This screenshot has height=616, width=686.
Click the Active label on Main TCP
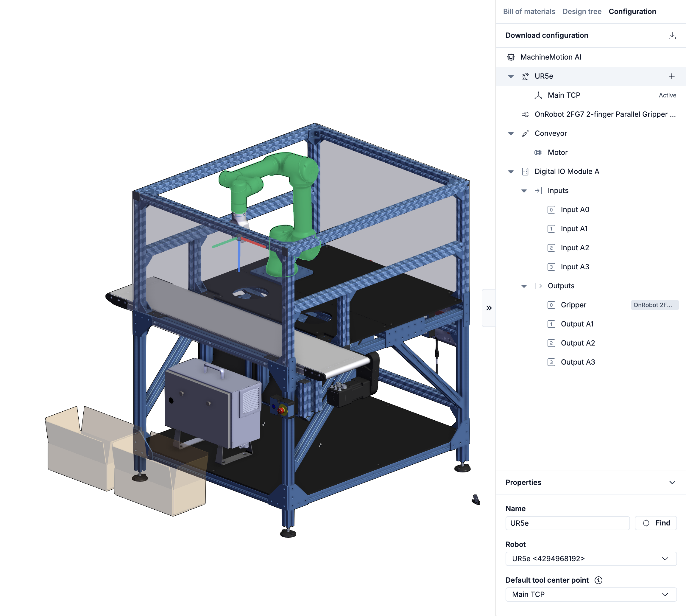[x=667, y=95]
